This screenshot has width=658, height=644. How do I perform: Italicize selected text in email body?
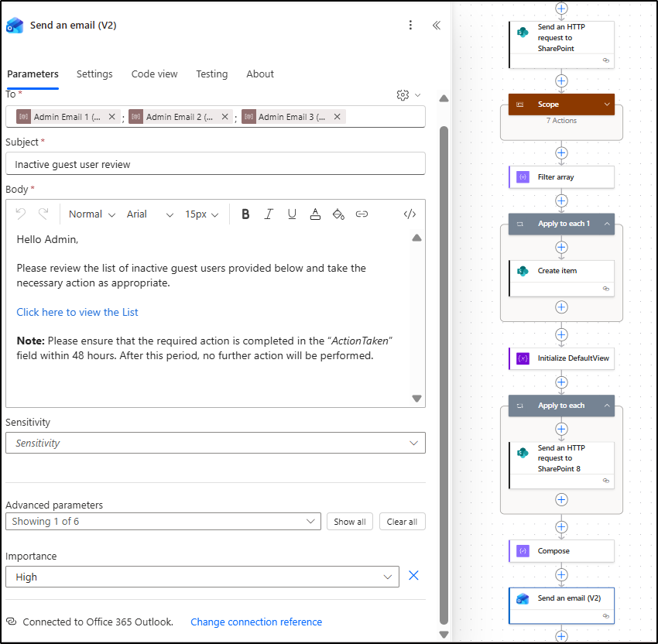pyautogui.click(x=269, y=214)
